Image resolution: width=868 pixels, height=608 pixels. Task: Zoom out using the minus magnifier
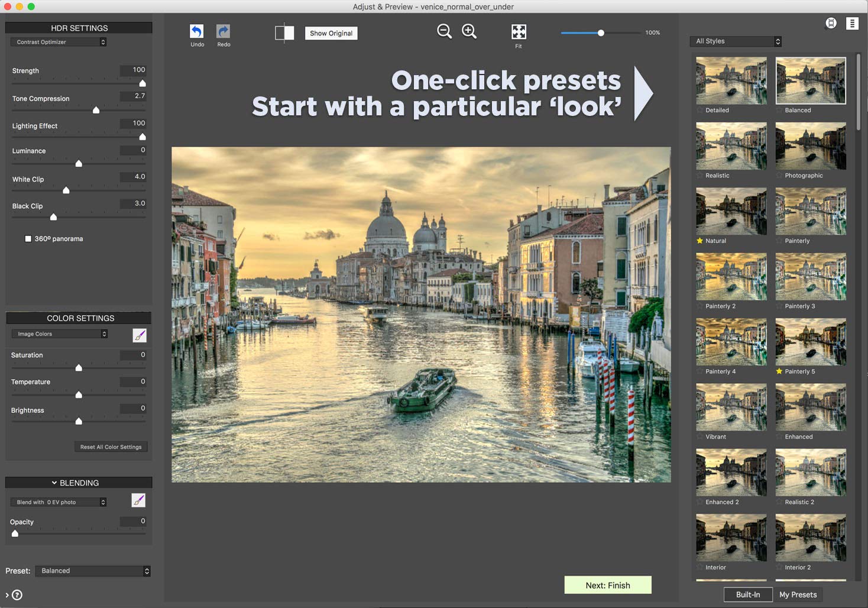444,31
